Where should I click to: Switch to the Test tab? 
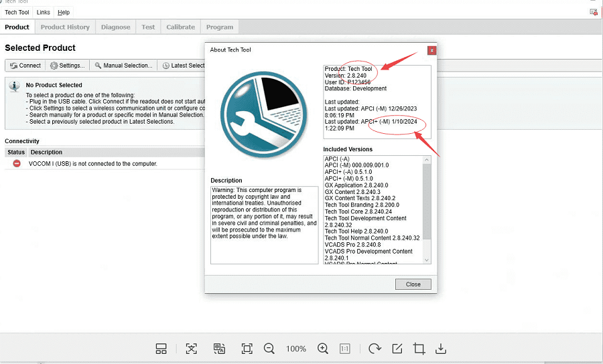coord(148,27)
